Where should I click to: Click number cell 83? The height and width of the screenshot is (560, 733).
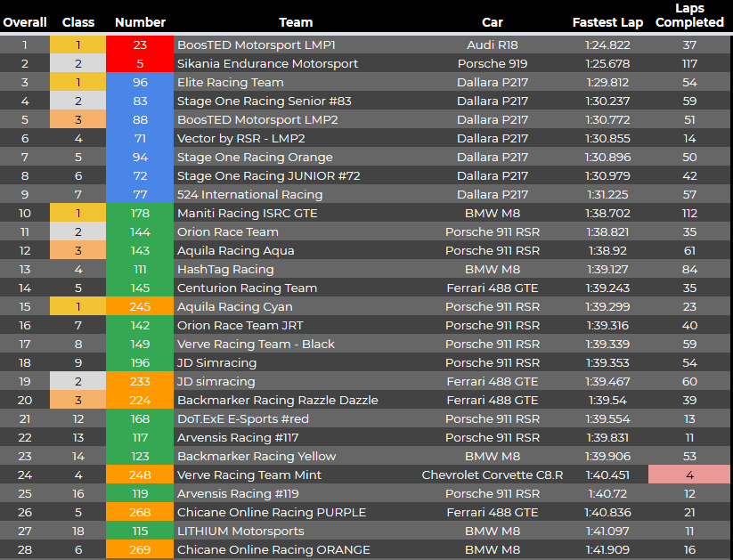pyautogui.click(x=140, y=101)
